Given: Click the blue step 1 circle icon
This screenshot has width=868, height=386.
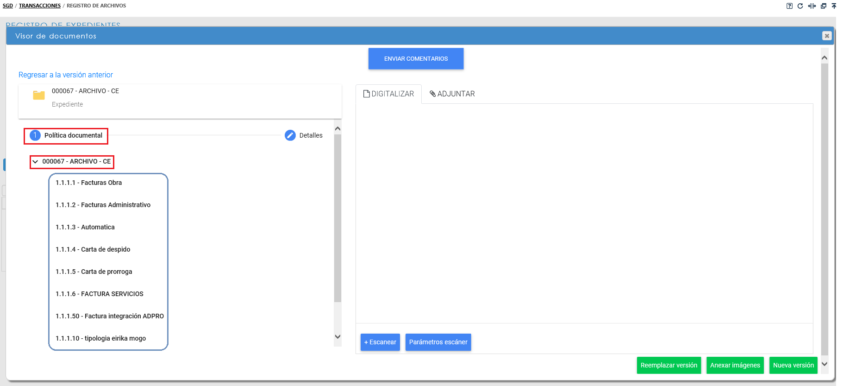Looking at the screenshot, I should coord(35,135).
